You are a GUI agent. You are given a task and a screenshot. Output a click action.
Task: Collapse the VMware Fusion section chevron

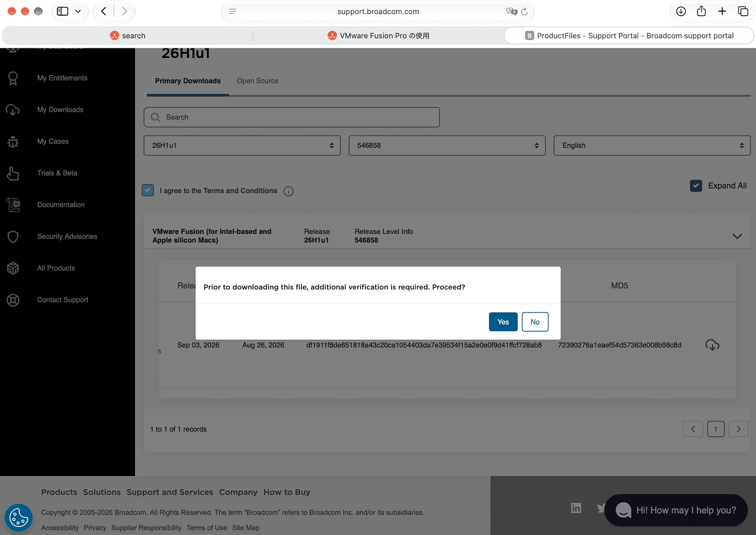737,236
